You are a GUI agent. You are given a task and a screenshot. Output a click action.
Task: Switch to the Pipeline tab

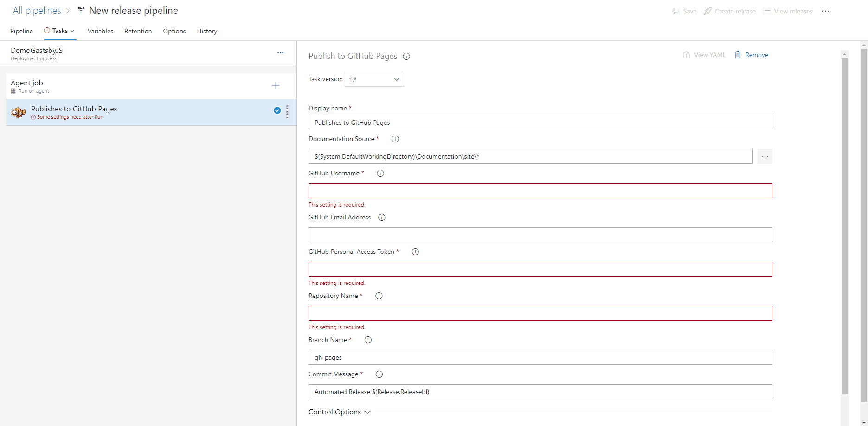pos(21,31)
